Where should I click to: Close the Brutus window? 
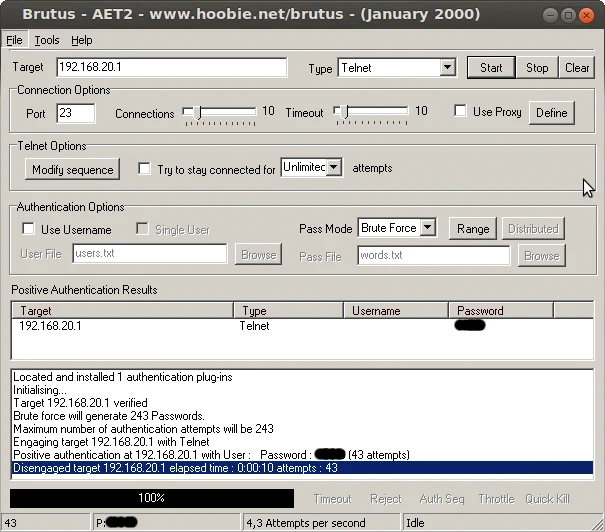(586, 15)
